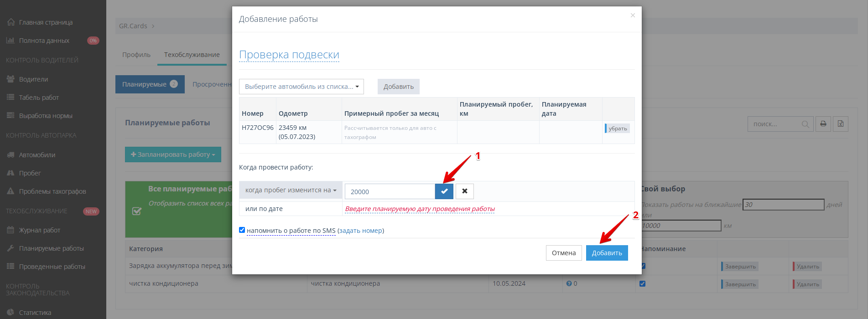868x319 pixels.
Task: Toggle reminder checkbox for чистка кондиционера row
Action: [x=642, y=283]
